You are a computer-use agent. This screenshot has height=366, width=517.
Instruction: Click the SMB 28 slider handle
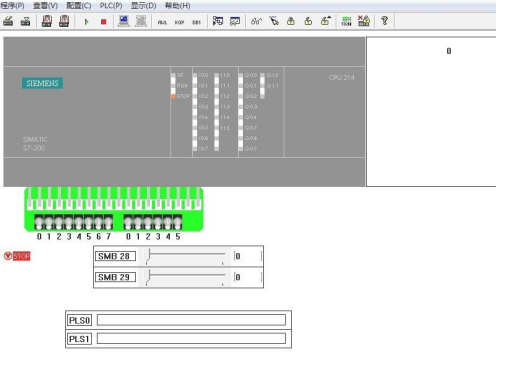[x=149, y=256]
